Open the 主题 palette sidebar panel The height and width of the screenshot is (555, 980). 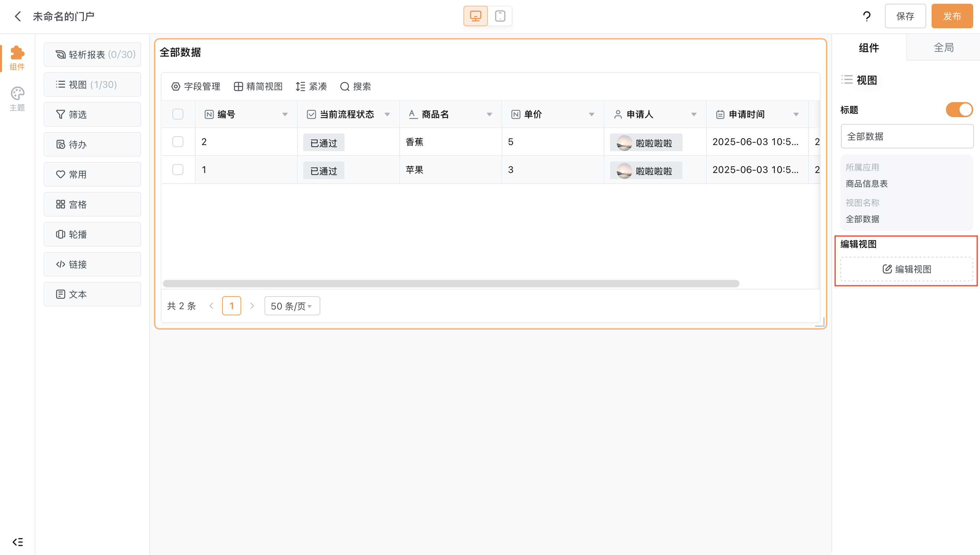coord(17,99)
